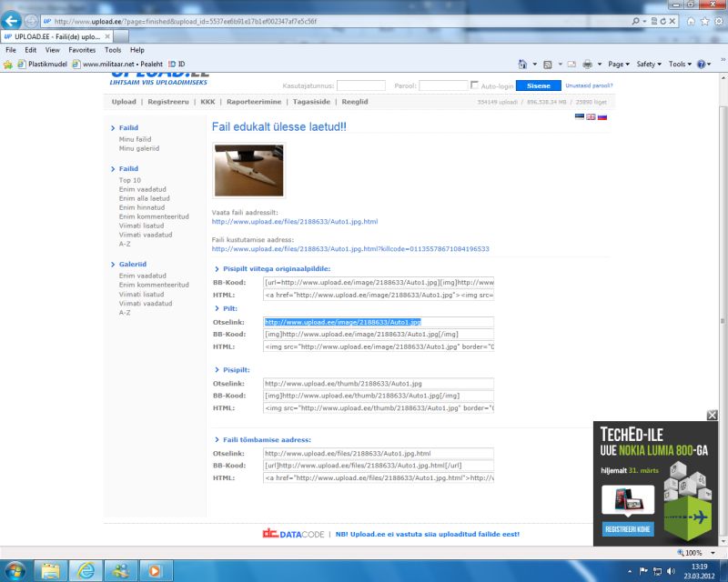Click the uploaded image thumbnail
Image resolution: width=728 pixels, height=582 pixels.
coord(248,170)
